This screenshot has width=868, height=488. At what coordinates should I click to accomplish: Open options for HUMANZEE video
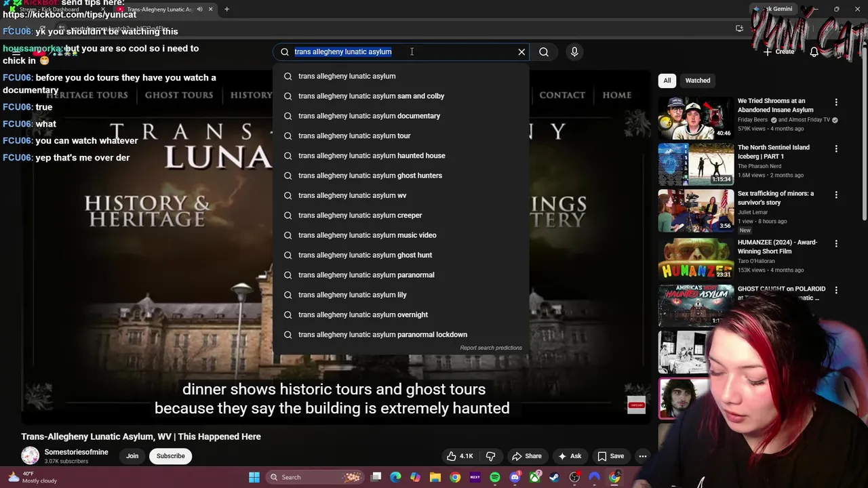(x=836, y=243)
